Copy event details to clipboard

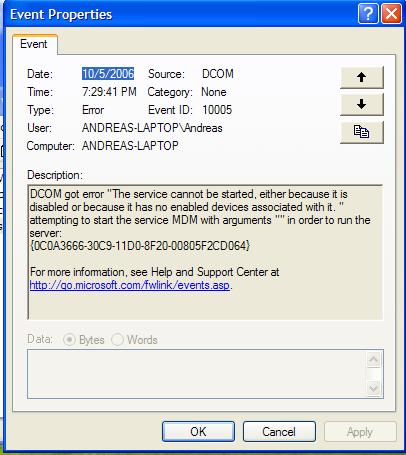tap(362, 132)
